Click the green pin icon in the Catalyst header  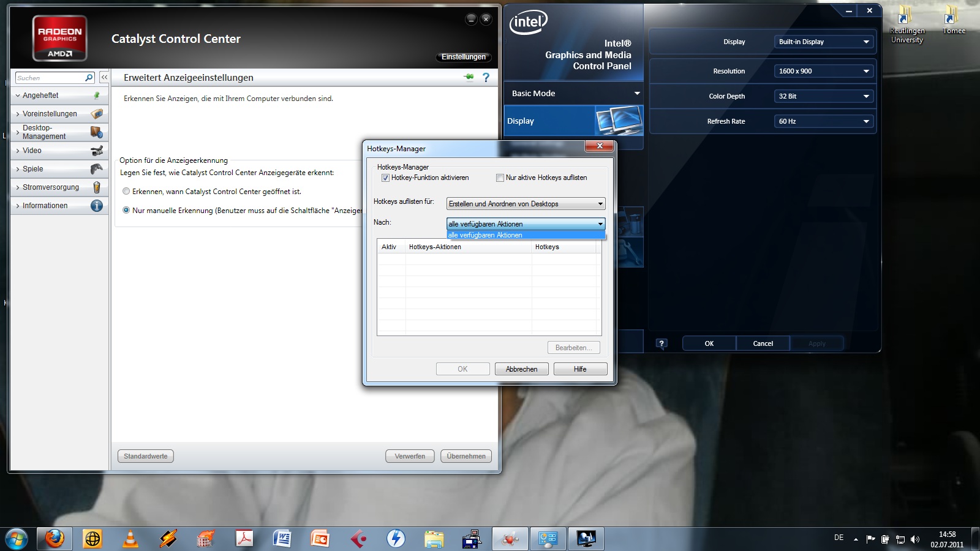469,77
